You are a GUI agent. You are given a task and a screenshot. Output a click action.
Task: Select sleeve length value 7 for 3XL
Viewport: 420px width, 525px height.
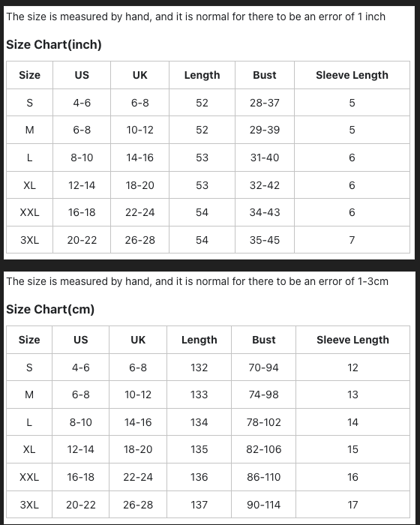[x=352, y=240]
